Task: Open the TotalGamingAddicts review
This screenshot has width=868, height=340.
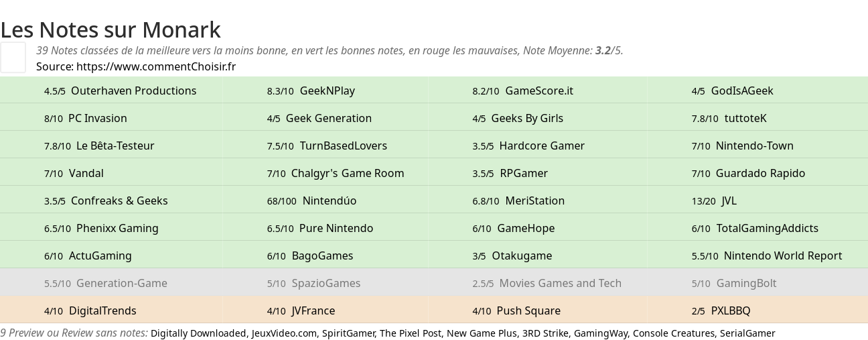Action: [755, 228]
